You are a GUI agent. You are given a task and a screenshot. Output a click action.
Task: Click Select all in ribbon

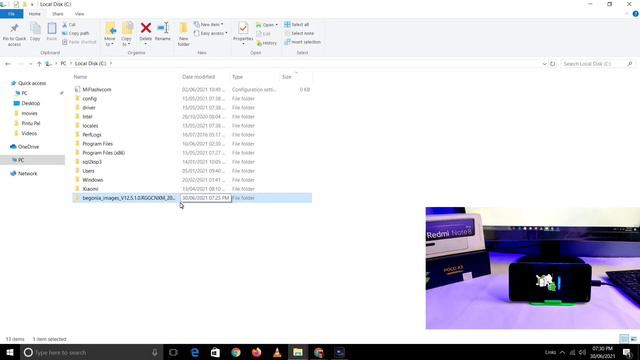tap(297, 24)
